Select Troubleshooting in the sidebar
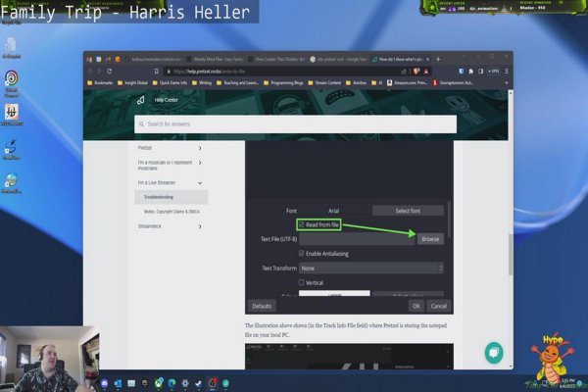 (x=171, y=197)
